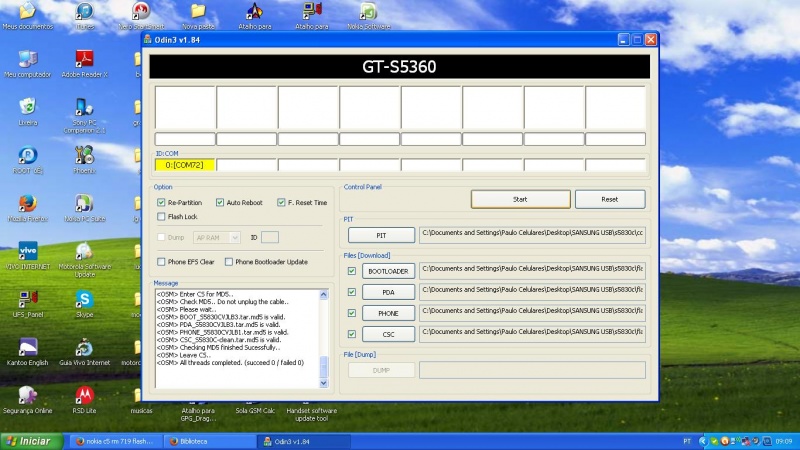Click Message log scroll down arrow

[323, 383]
